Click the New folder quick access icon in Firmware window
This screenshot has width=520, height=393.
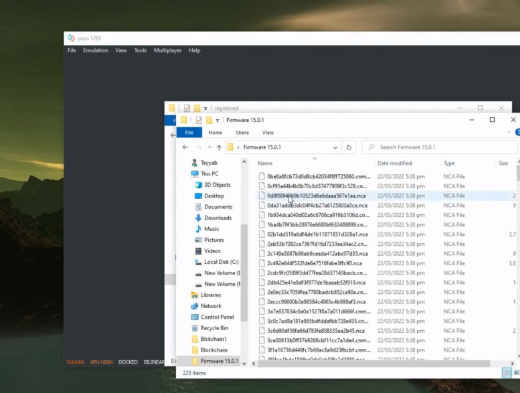click(x=209, y=120)
